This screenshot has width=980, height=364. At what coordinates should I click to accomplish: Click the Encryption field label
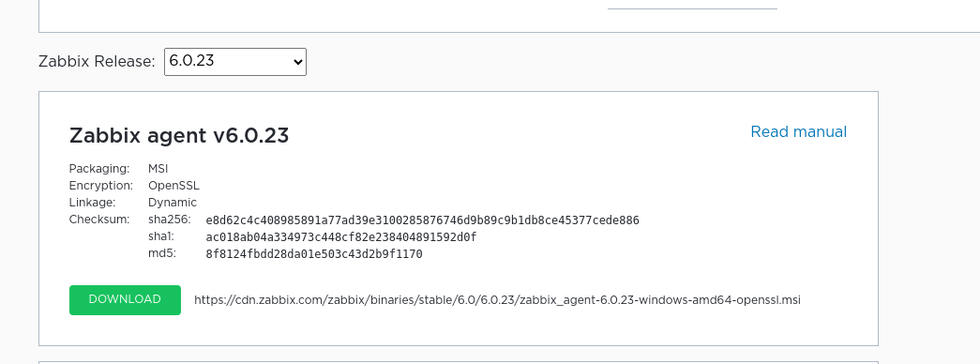(101, 186)
